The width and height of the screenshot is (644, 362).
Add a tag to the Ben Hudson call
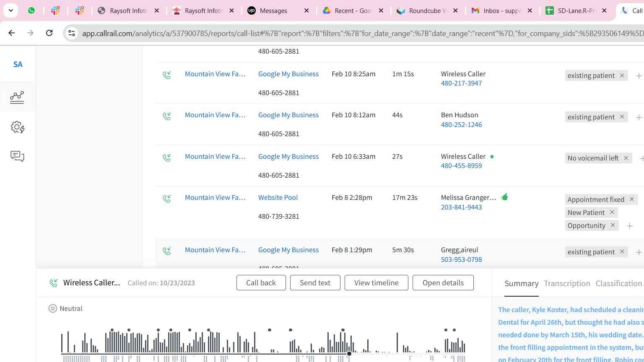click(x=639, y=117)
